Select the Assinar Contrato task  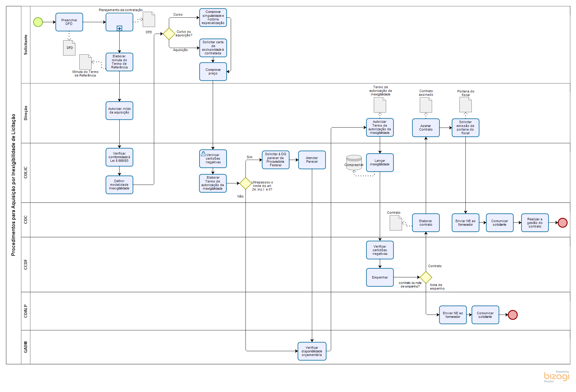426,128
